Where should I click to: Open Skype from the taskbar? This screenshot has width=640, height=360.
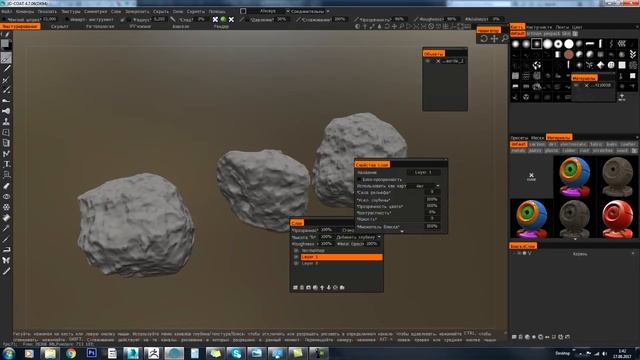point(236,353)
